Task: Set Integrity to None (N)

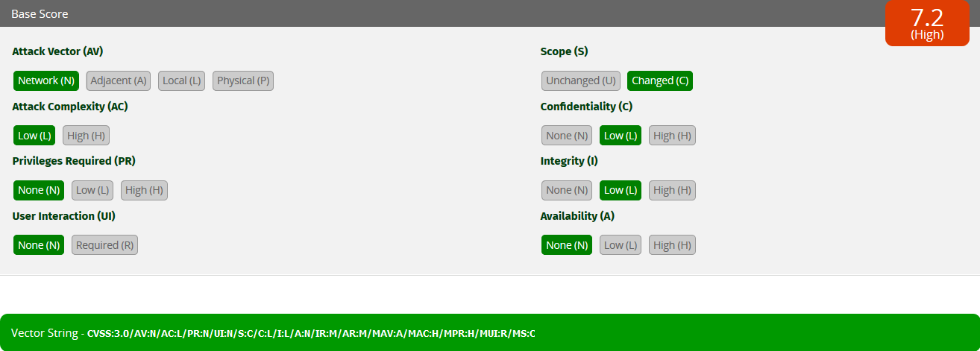Action: click(567, 190)
